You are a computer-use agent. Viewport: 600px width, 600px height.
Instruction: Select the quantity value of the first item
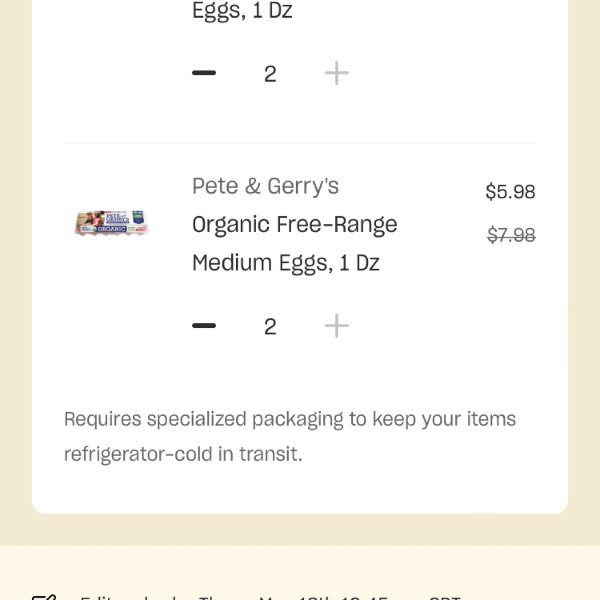(270, 73)
